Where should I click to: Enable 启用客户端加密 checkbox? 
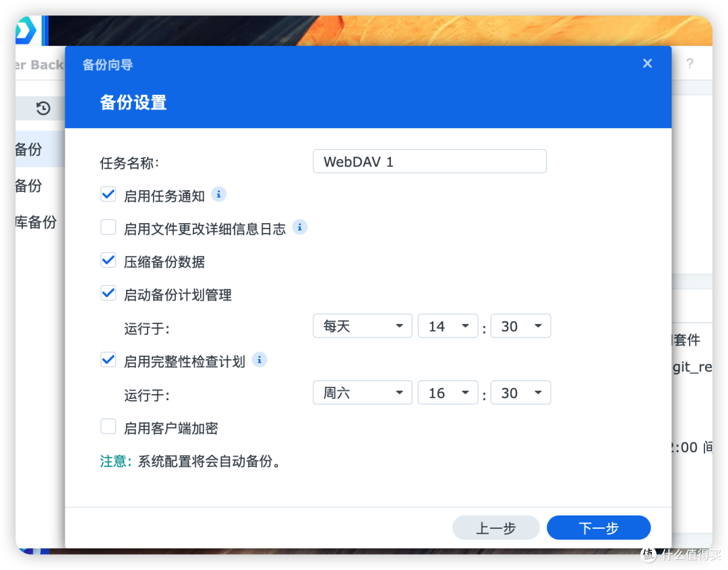tap(108, 426)
